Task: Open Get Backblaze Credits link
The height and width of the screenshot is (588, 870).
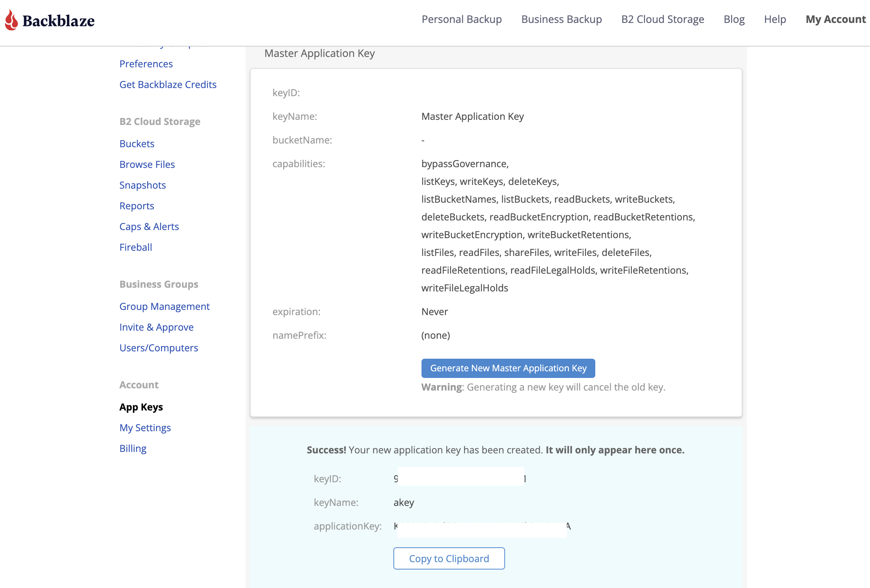Action: 168,85
